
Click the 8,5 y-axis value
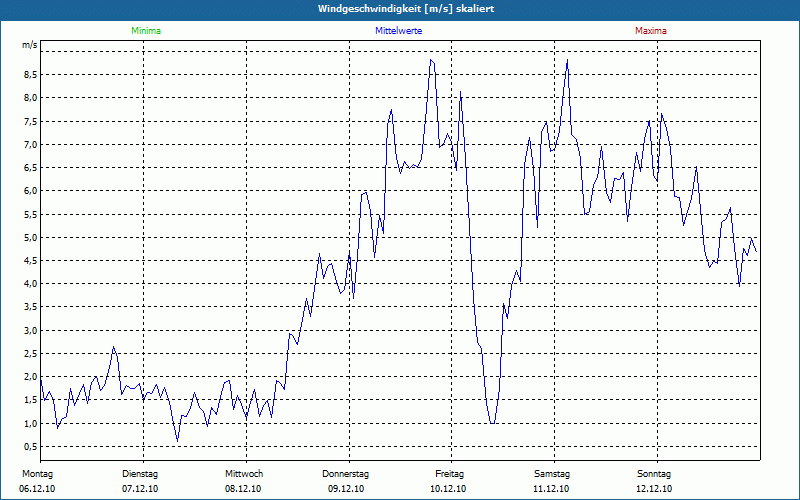[x=30, y=74]
